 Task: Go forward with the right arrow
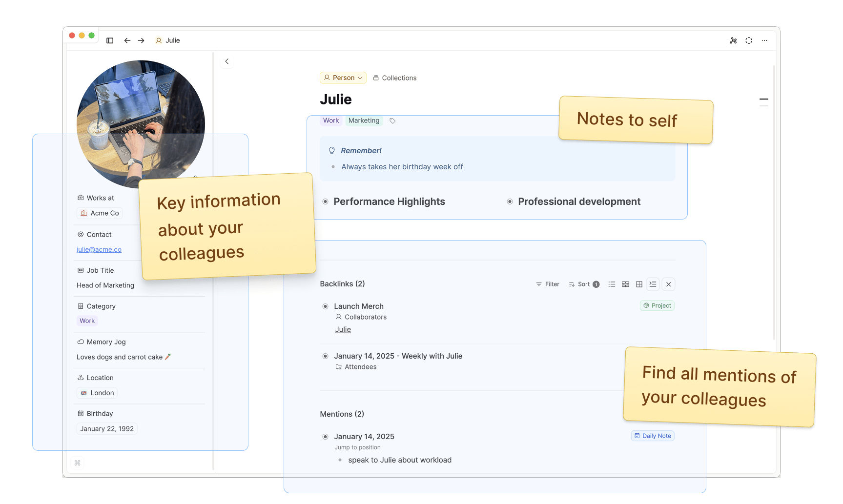141,40
